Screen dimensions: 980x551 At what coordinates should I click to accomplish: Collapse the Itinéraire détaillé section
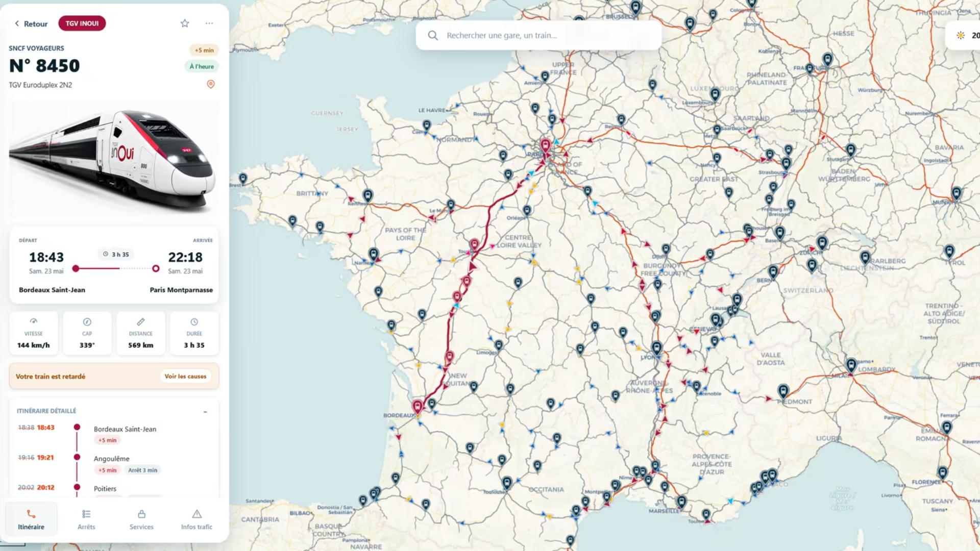tap(205, 412)
